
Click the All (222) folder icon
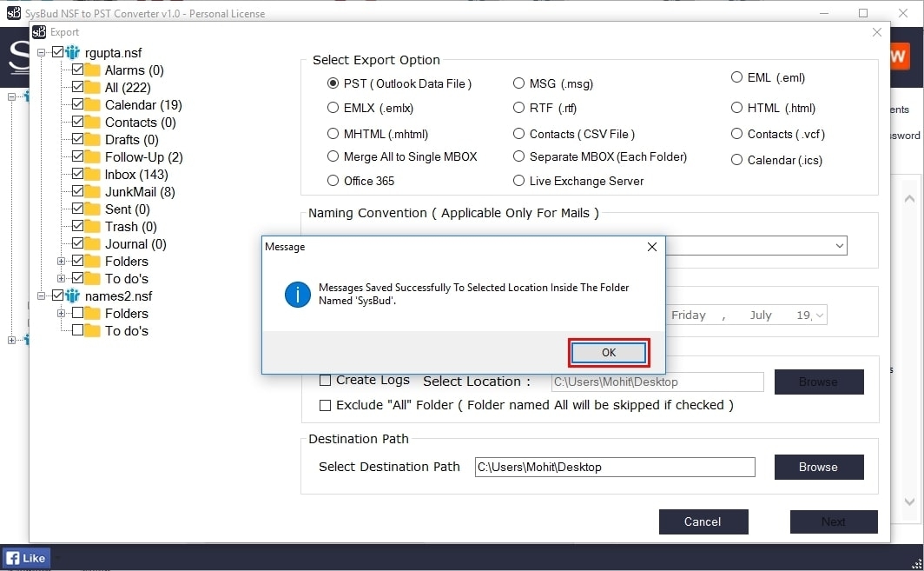[92, 87]
